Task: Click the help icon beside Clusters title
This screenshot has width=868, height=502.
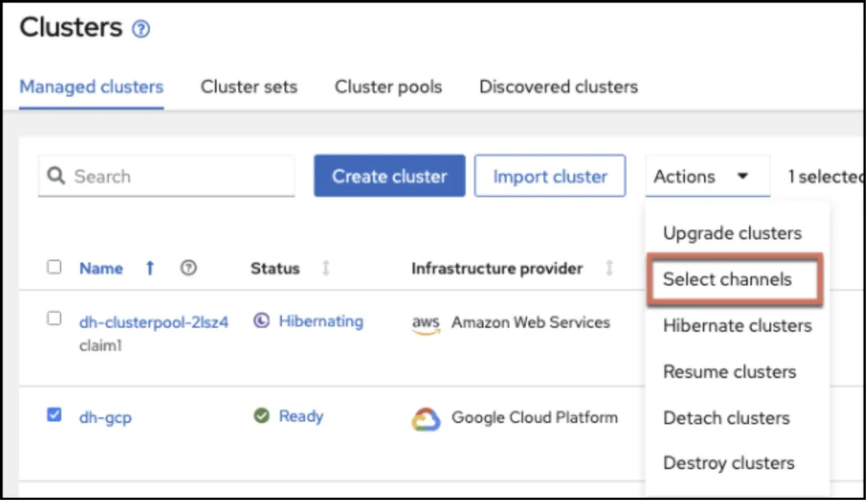Action: pos(141,30)
